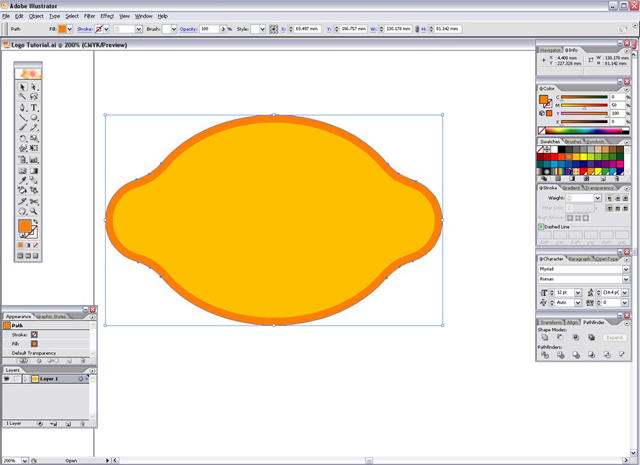Open the Fill color dropdown in control bar

coord(70,29)
